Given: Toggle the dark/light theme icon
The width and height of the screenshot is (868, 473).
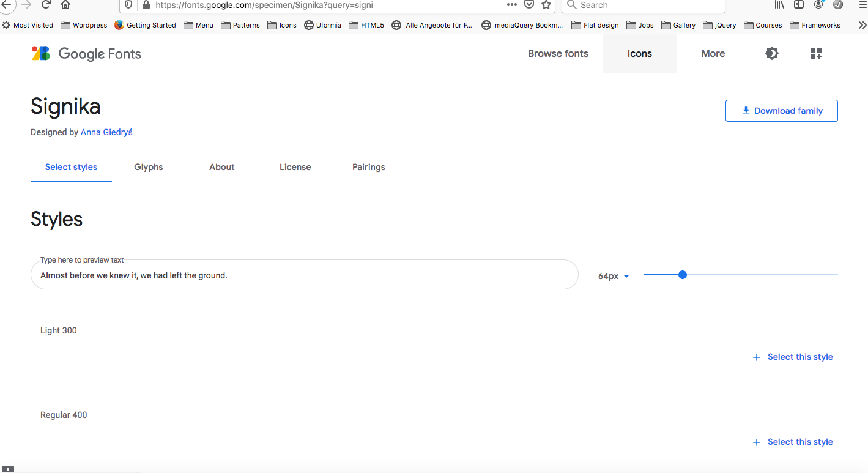Looking at the screenshot, I should [x=772, y=53].
